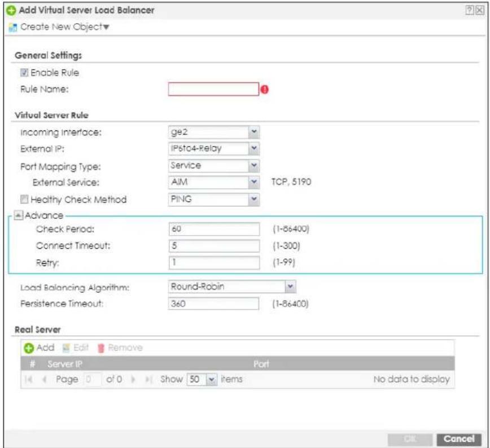Click the Real Server heading
Viewport: 490px width, 448px height.
pos(37,329)
